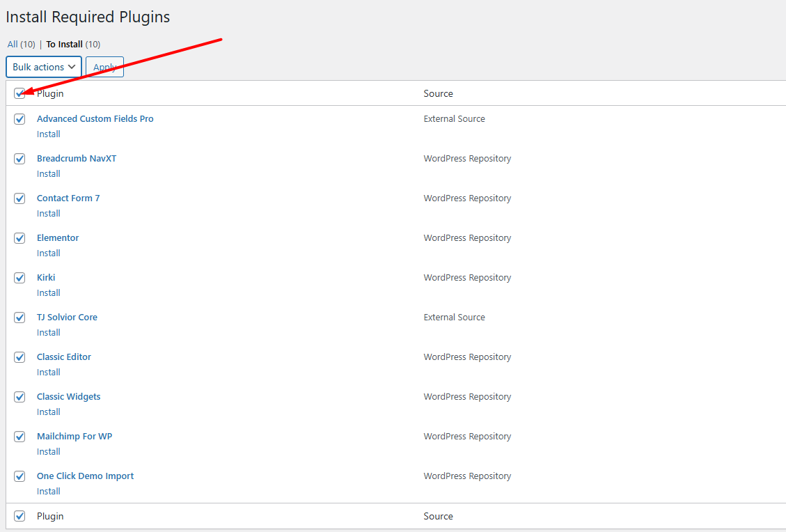This screenshot has width=786, height=532.
Task: Uncheck the Kirki plugin checkbox
Action: pyautogui.click(x=19, y=277)
